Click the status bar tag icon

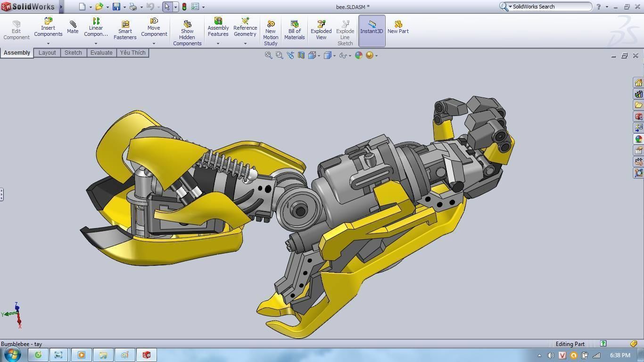(x=634, y=344)
